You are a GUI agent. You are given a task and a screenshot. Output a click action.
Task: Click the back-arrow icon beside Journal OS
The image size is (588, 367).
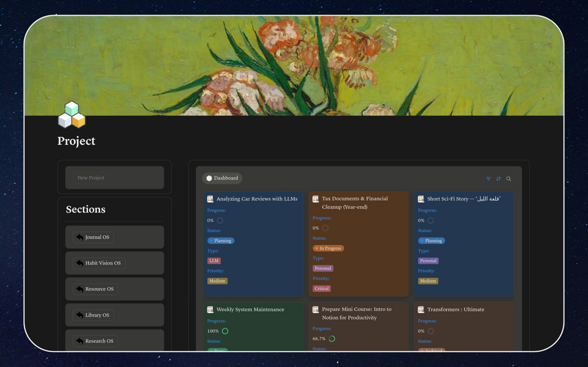[80, 237]
